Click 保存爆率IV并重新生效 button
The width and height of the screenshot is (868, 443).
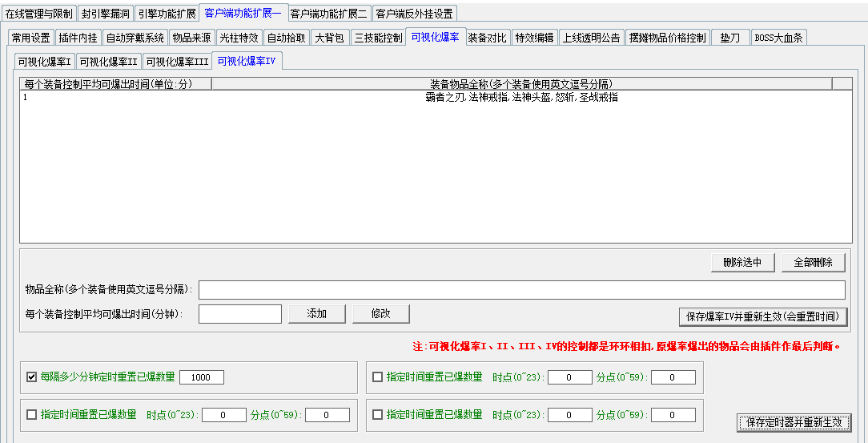click(x=763, y=316)
